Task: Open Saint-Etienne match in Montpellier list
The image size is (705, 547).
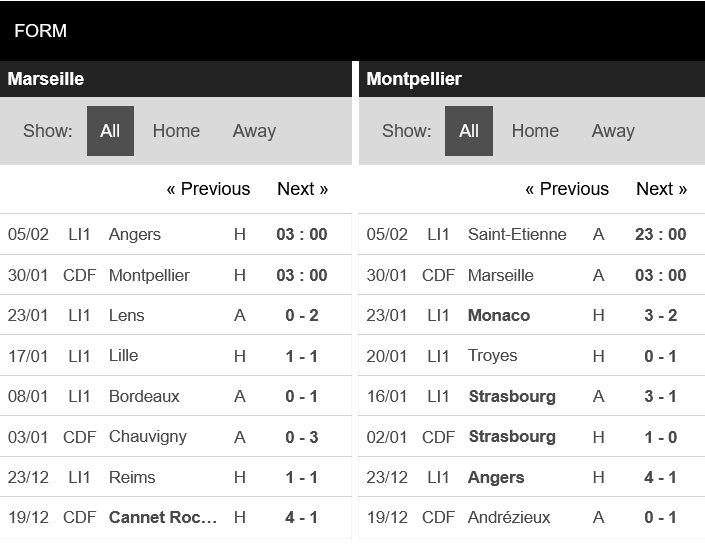Action: (x=517, y=234)
